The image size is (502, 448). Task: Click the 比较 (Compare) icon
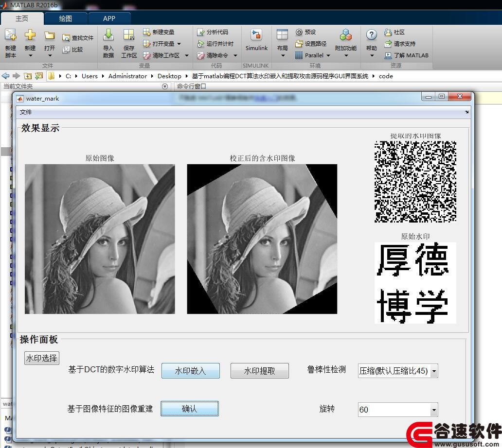tap(66, 50)
